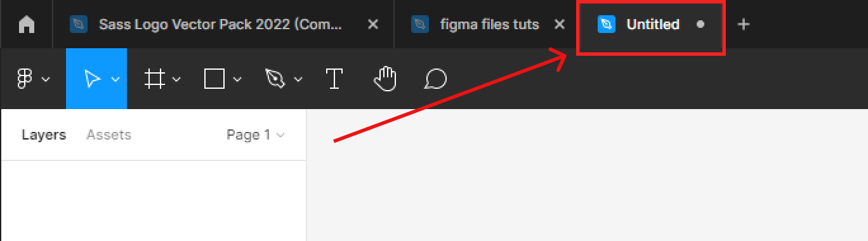868x241 pixels.
Task: Select the Frame tool
Action: 155,79
